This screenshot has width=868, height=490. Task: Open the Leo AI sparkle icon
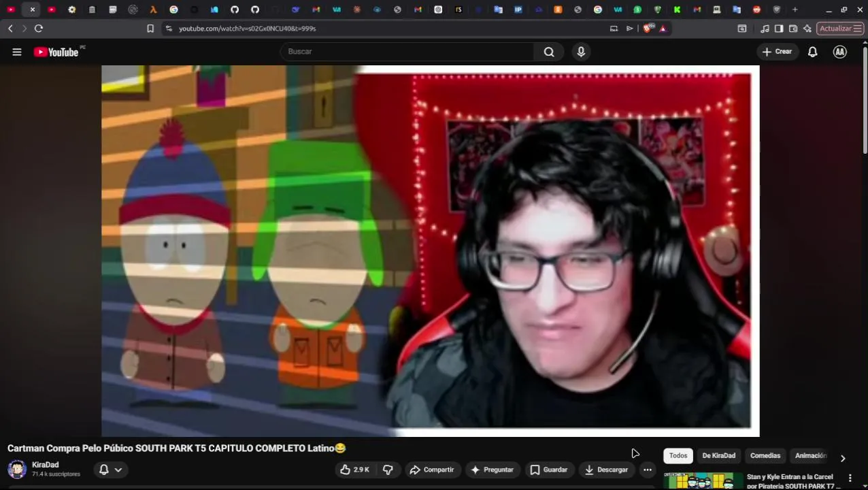(807, 29)
